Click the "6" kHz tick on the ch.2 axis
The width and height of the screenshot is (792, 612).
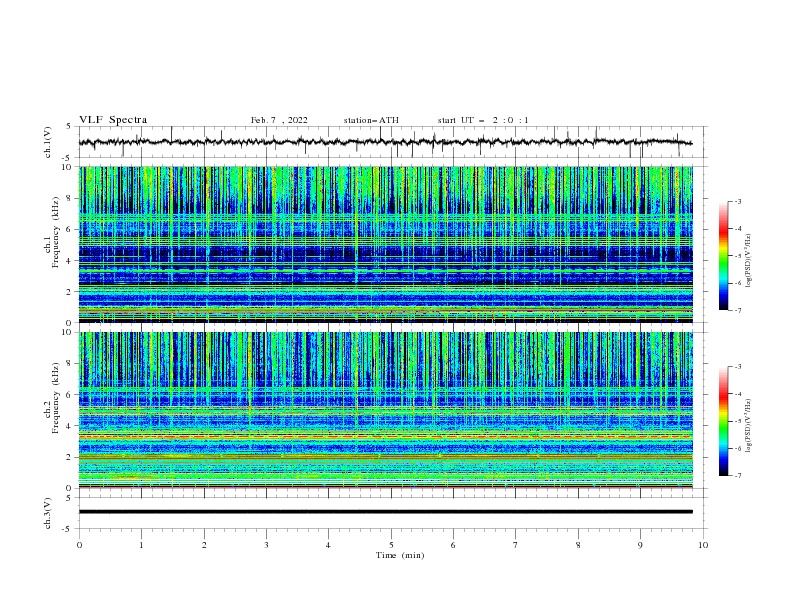click(x=71, y=395)
